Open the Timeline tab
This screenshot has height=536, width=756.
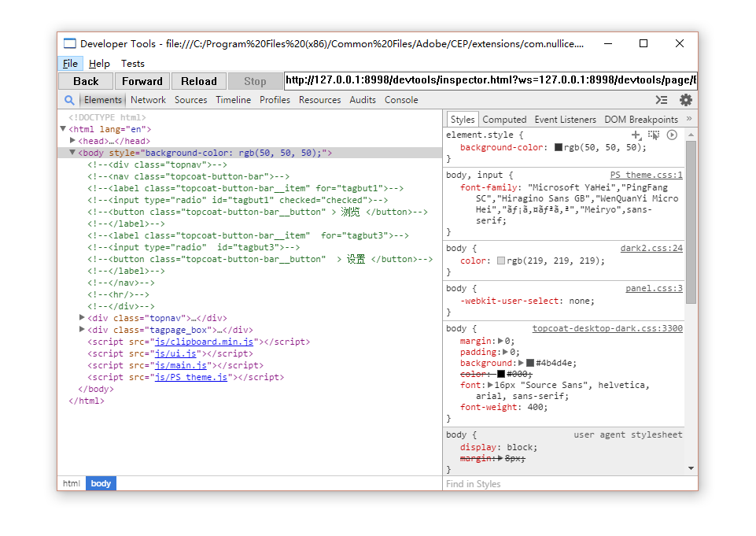pos(234,100)
